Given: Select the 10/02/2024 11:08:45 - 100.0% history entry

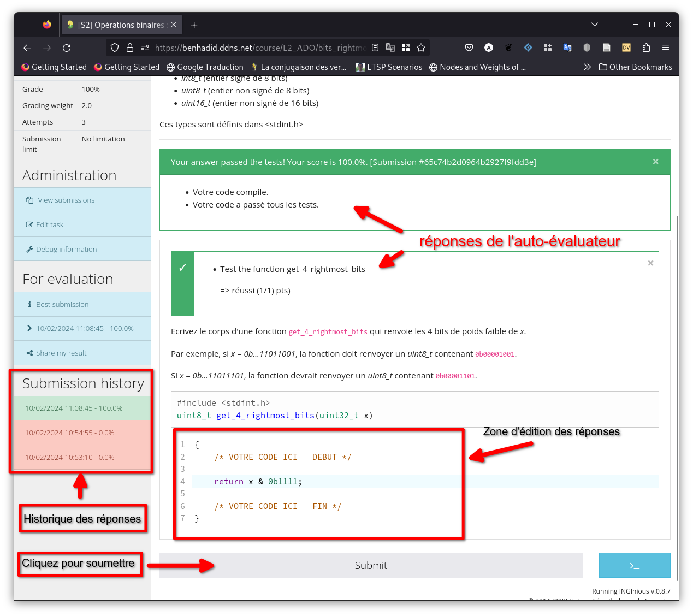Looking at the screenshot, I should pyautogui.click(x=82, y=408).
